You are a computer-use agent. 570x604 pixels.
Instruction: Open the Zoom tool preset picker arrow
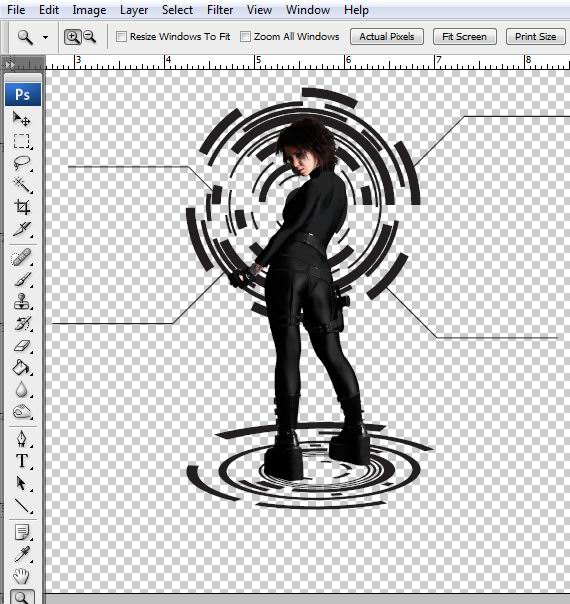pyautogui.click(x=45, y=37)
